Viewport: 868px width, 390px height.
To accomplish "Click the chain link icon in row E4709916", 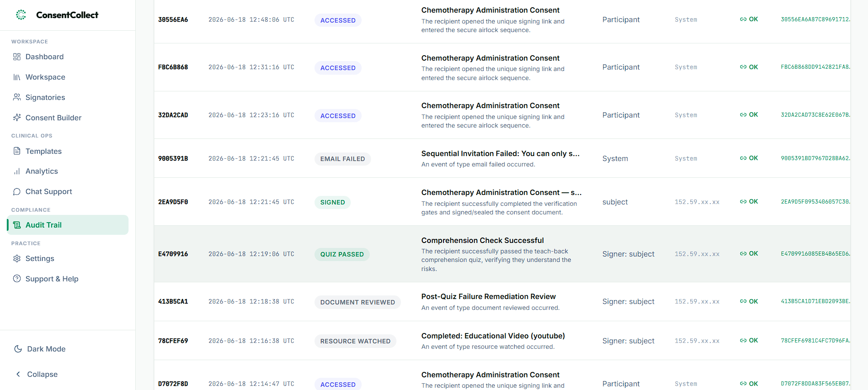I will point(743,253).
